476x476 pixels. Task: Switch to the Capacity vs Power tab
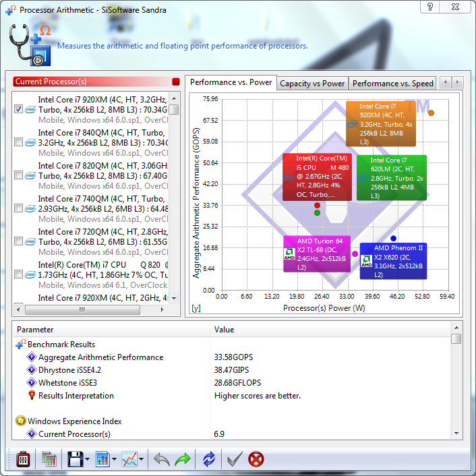click(312, 84)
